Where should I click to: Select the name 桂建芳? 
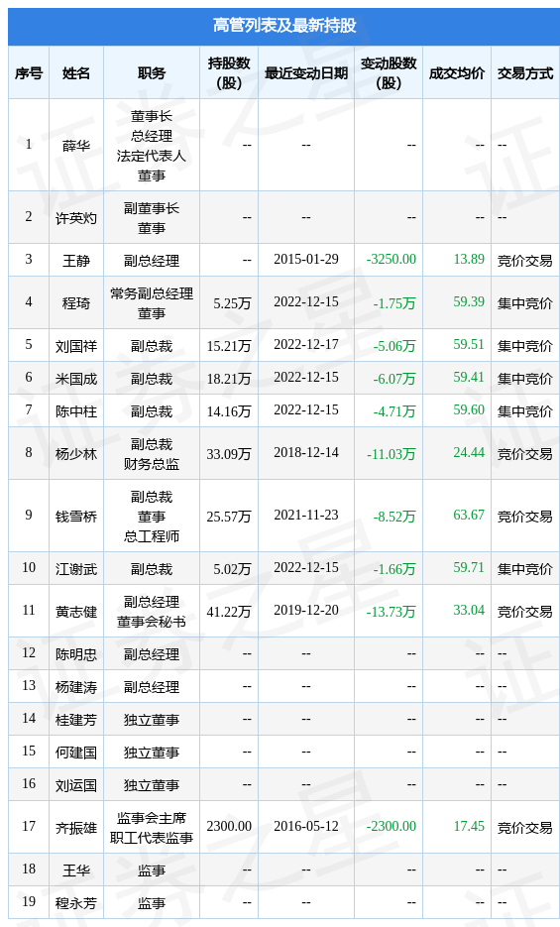tap(76, 720)
